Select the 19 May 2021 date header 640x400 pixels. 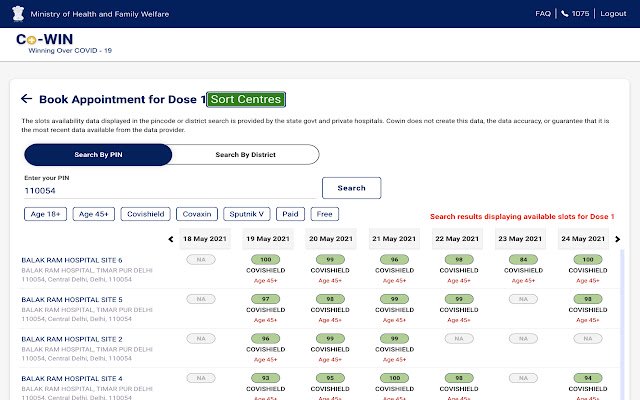[268, 239]
